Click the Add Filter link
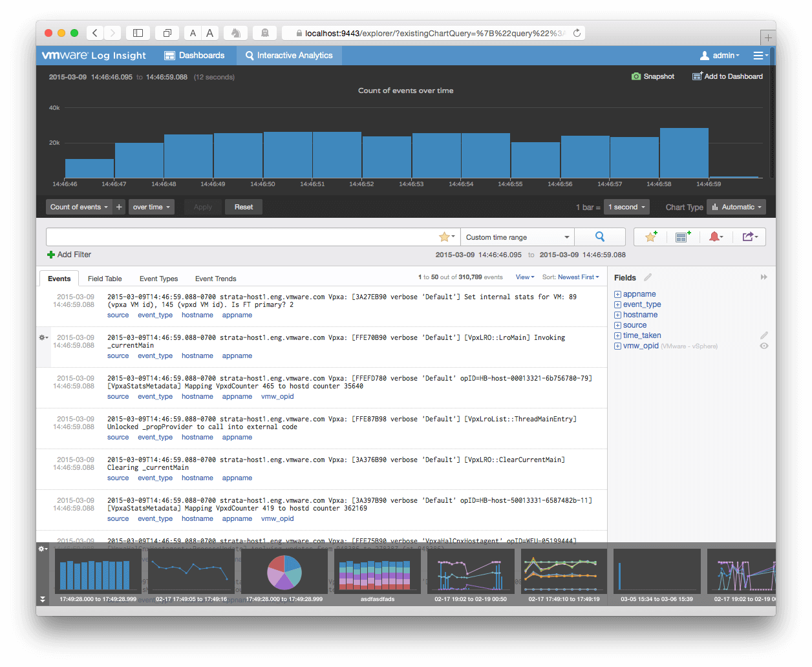This screenshot has height=667, width=812. coord(69,255)
